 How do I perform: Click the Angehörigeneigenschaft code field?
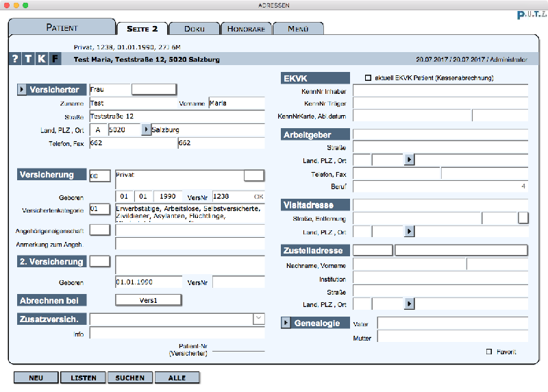[x=100, y=230]
